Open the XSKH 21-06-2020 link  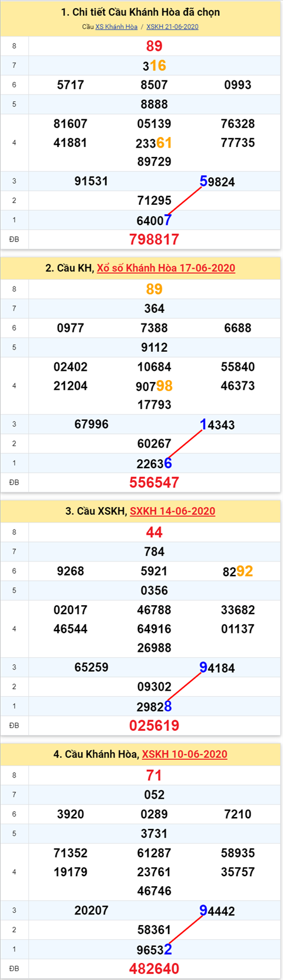pos(172,27)
